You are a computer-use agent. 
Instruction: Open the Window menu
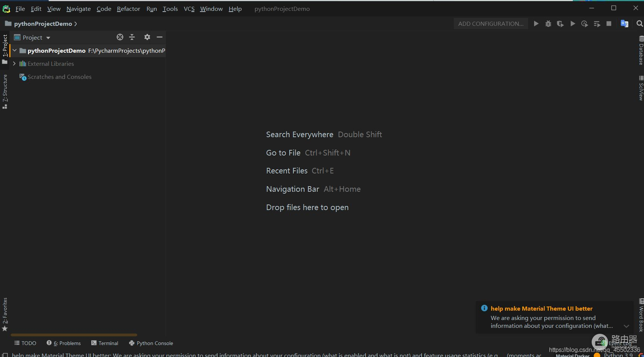coord(211,9)
